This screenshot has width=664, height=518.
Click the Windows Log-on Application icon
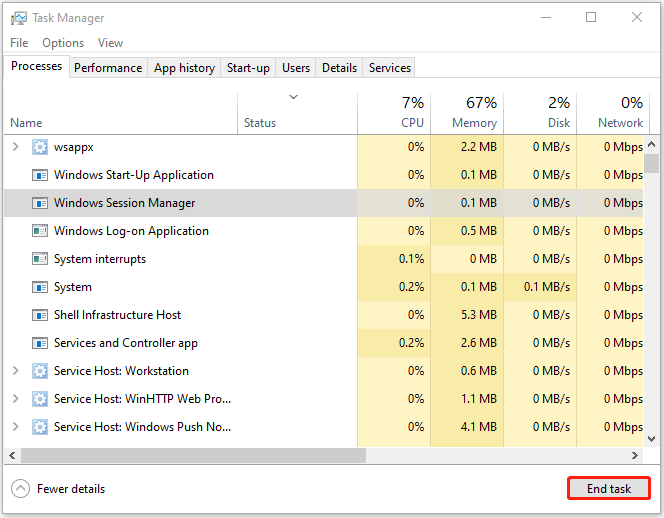40,231
